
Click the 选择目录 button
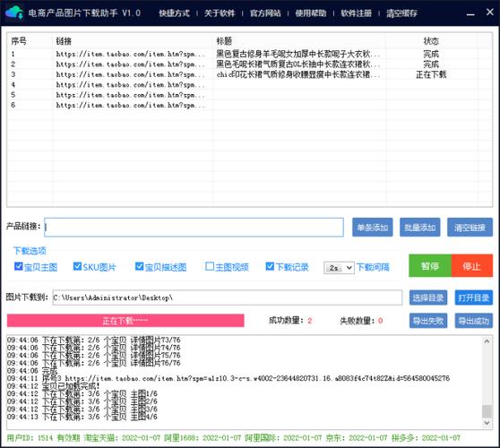pyautogui.click(x=428, y=297)
